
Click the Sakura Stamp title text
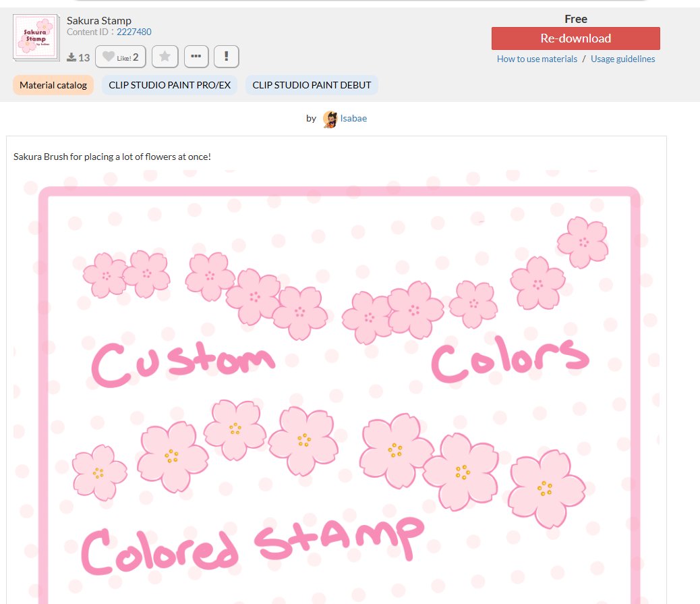coord(99,20)
